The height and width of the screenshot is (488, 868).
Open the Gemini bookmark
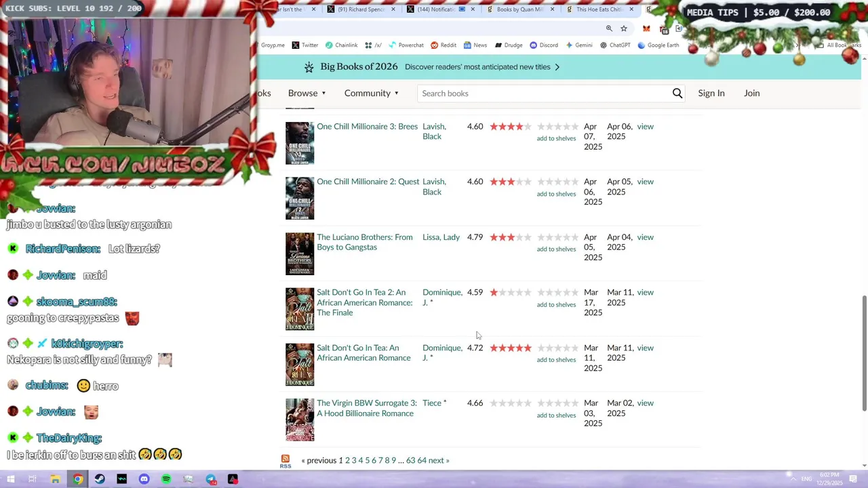point(578,45)
